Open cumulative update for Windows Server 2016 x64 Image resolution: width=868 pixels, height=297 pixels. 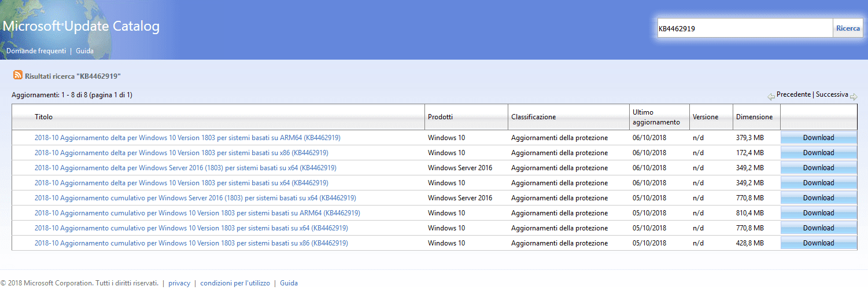[195, 198]
